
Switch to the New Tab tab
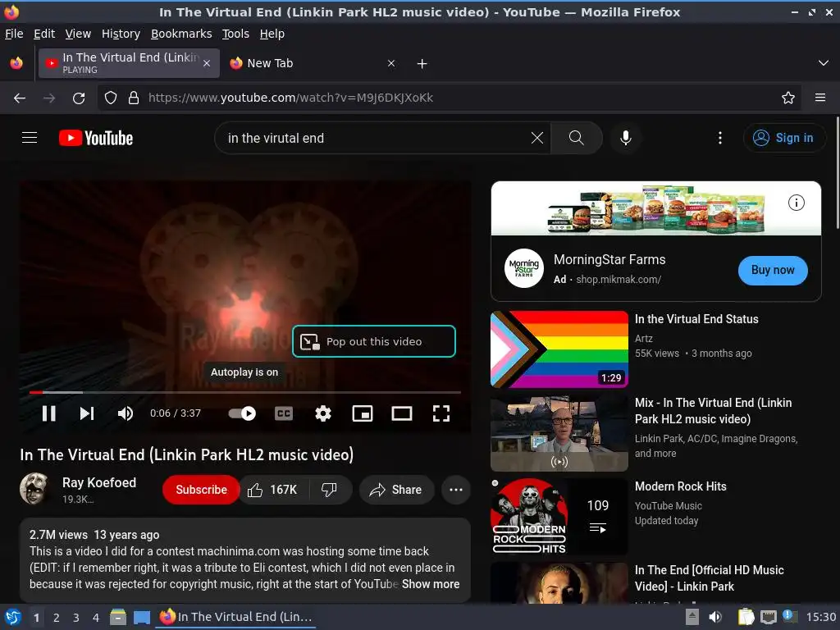point(313,63)
